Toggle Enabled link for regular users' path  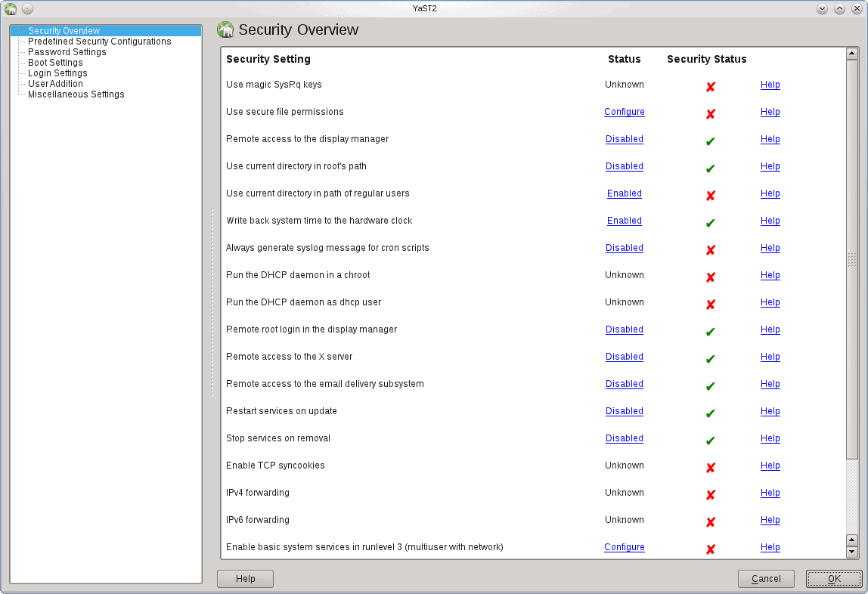[624, 193]
